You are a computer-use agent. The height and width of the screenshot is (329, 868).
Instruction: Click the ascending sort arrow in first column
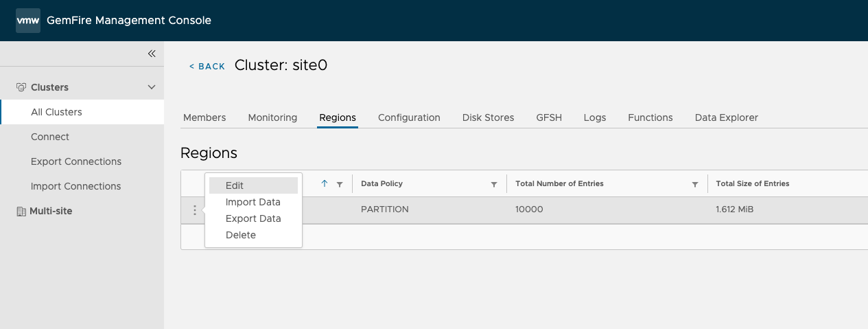pyautogui.click(x=325, y=183)
